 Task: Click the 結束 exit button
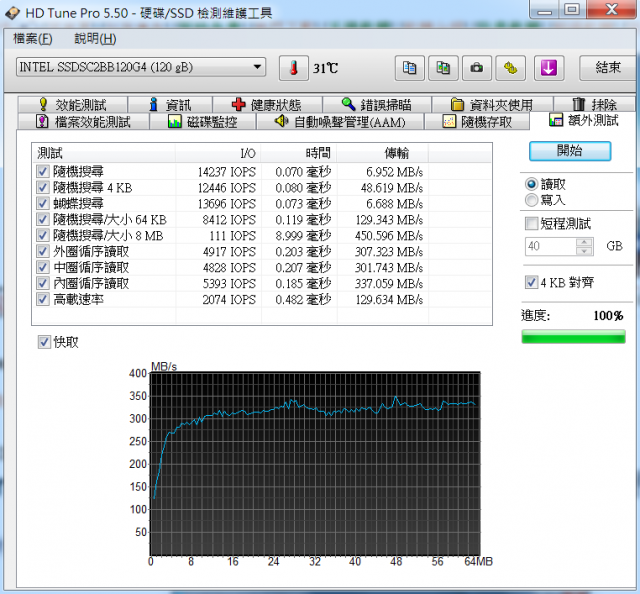(608, 68)
